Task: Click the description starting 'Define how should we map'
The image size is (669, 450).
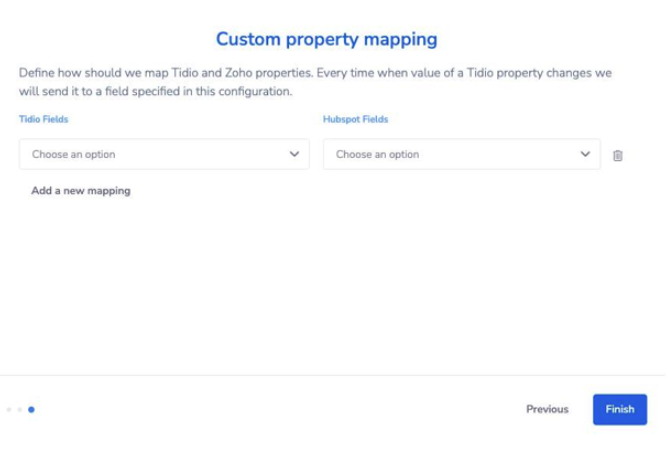Action: (x=315, y=73)
